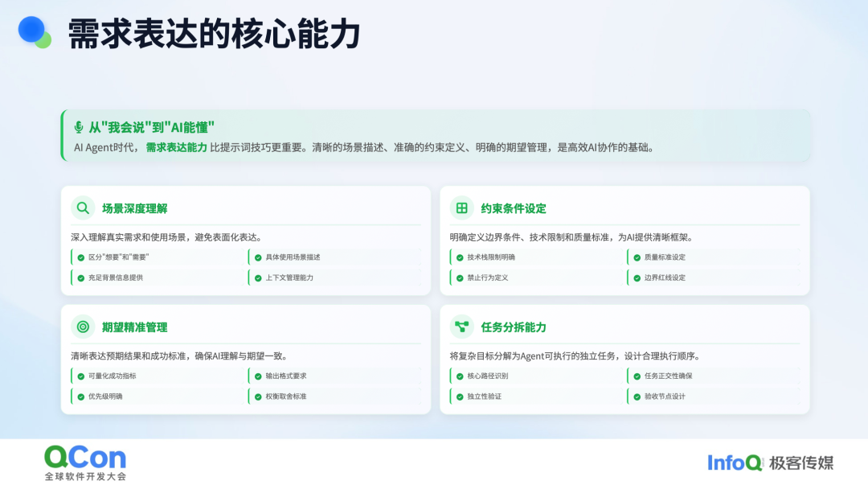Click the text 边界红线设定

665,277
